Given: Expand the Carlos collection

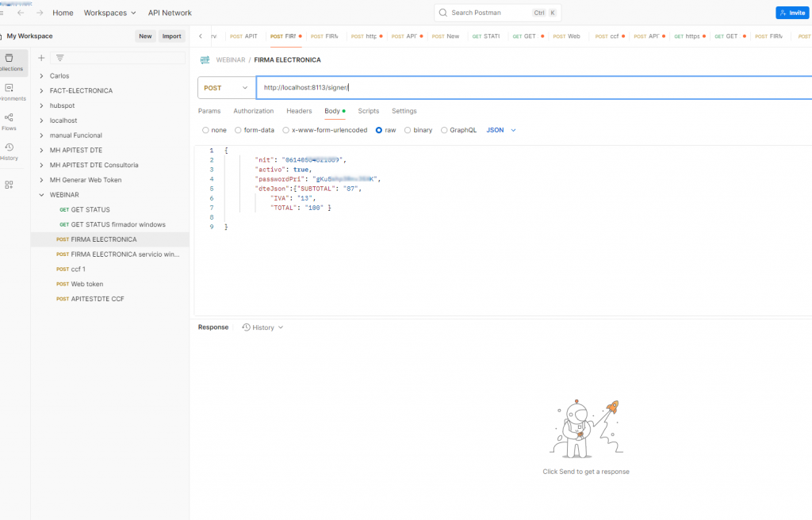Looking at the screenshot, I should click(x=41, y=76).
